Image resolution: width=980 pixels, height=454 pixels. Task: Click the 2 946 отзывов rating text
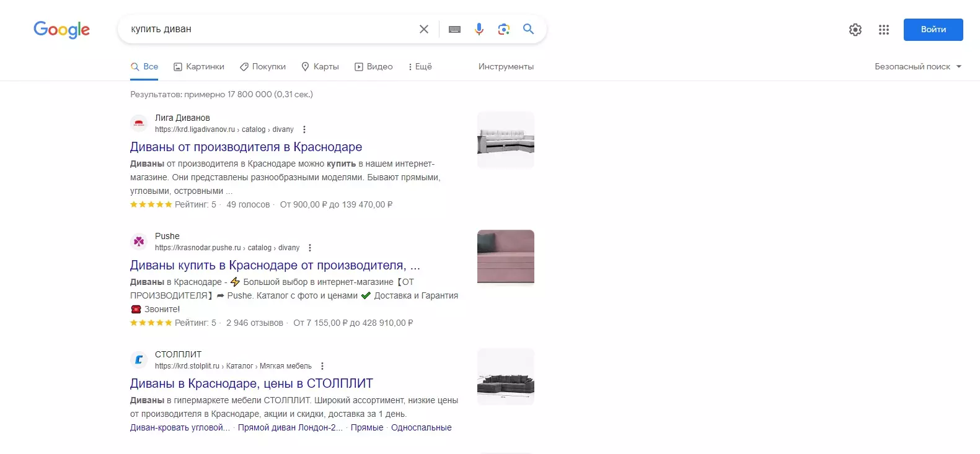[x=255, y=323]
